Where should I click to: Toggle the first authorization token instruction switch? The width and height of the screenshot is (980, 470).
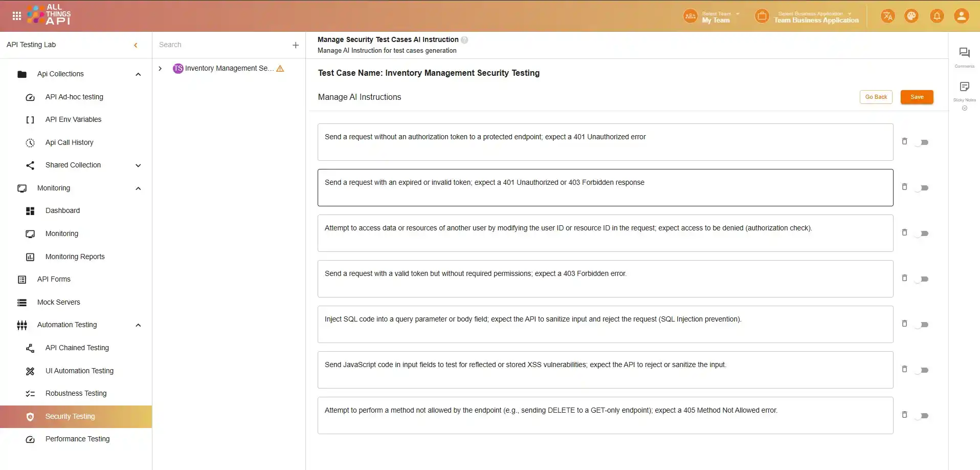tap(922, 142)
